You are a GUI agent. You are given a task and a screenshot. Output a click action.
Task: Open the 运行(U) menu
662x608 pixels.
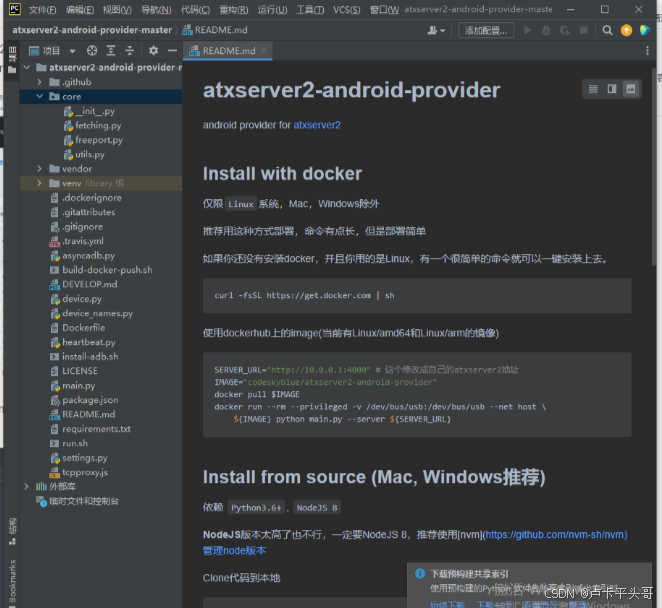(x=273, y=10)
